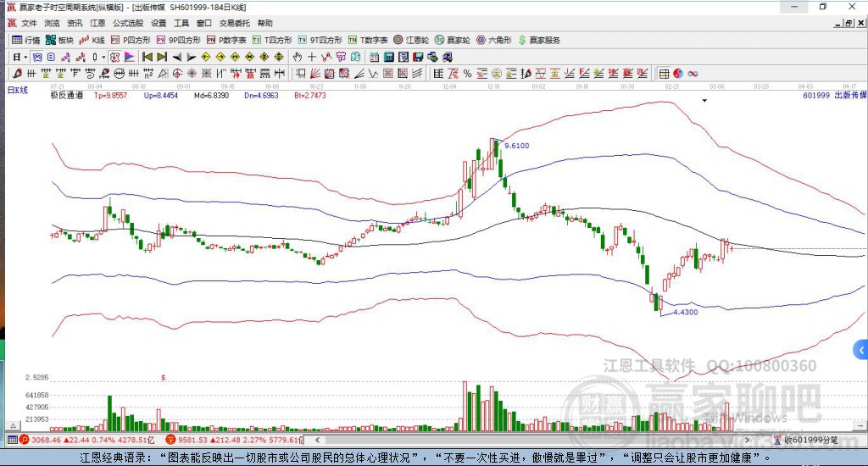Click the black left-pointing arrow icon
The image size is (868, 466).
(x=176, y=57)
